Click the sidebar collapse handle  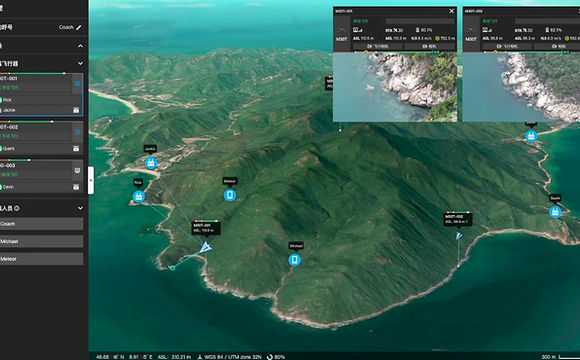point(91,180)
